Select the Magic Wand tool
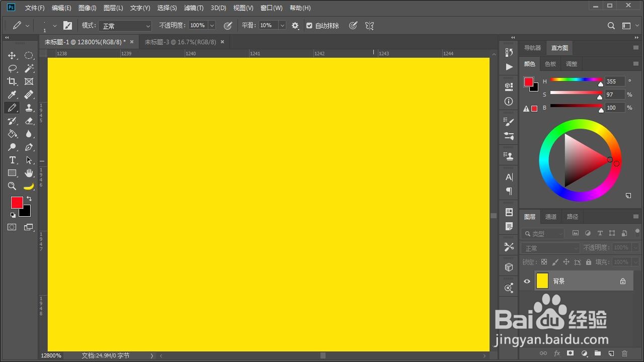 [x=29, y=68]
